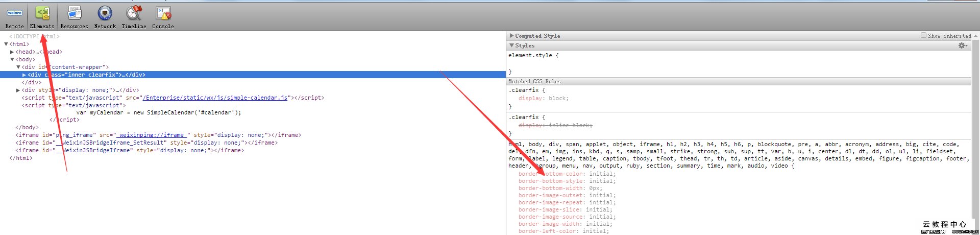
Task: Collapse the Styles section
Action: (511, 45)
